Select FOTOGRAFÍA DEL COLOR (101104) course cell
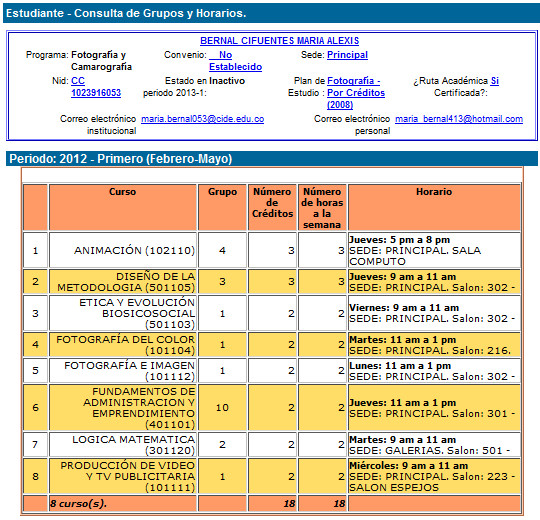The height and width of the screenshot is (520, 540). 123,345
